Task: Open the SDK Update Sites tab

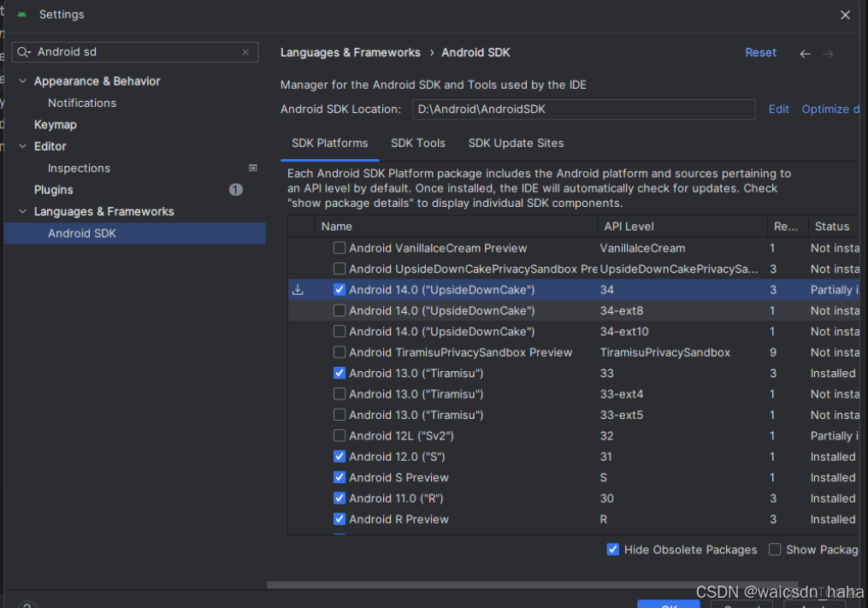Action: [516, 143]
